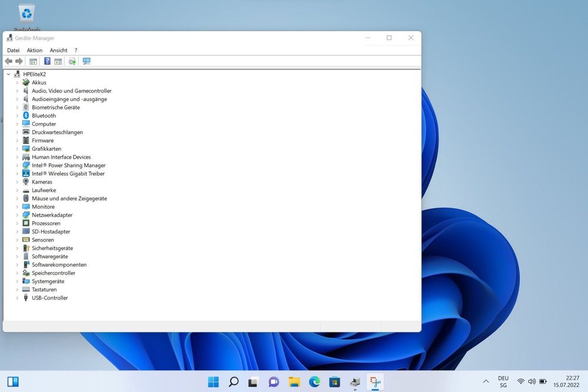Navigate back using the back arrow icon

coord(8,61)
